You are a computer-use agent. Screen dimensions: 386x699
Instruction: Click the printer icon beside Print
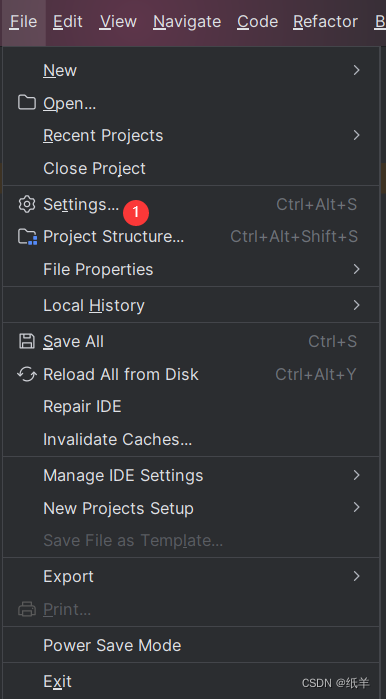(27, 609)
